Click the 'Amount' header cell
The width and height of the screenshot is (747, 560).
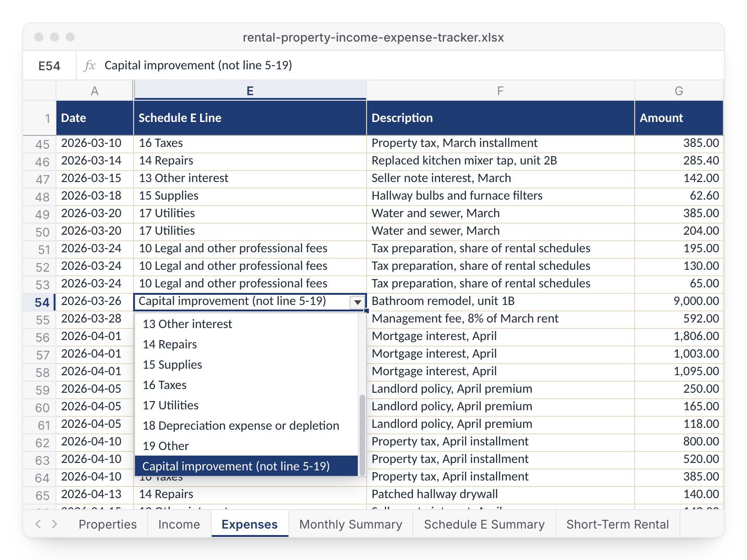tap(679, 118)
